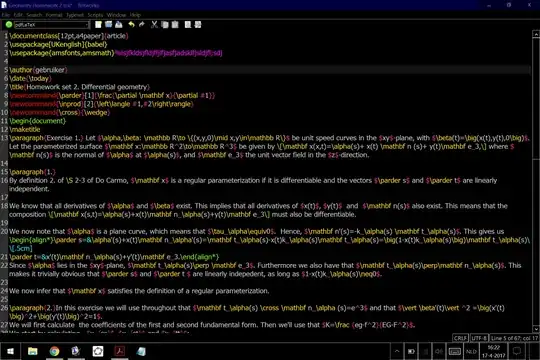Click the UTF-8 encoding indicator

click(x=479, y=338)
